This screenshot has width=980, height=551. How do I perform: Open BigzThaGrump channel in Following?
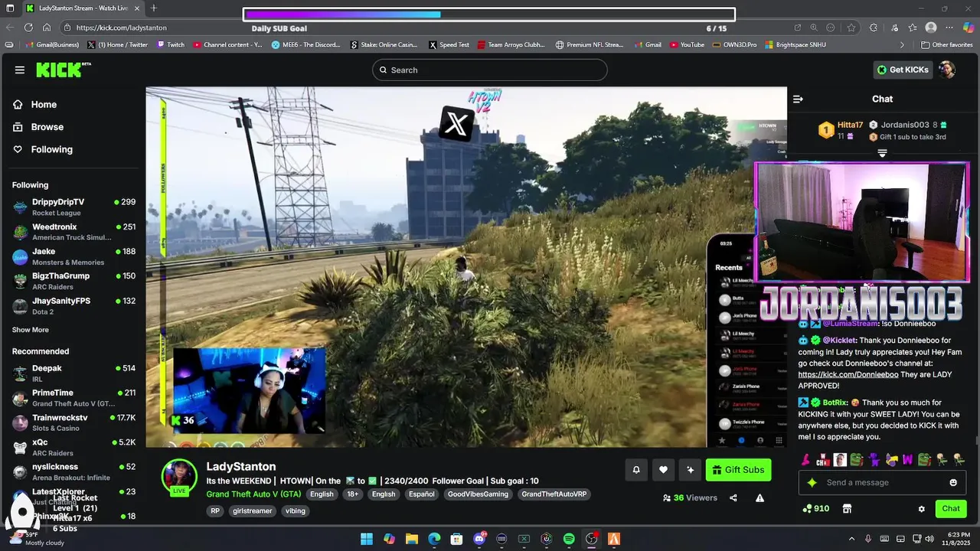pos(73,282)
